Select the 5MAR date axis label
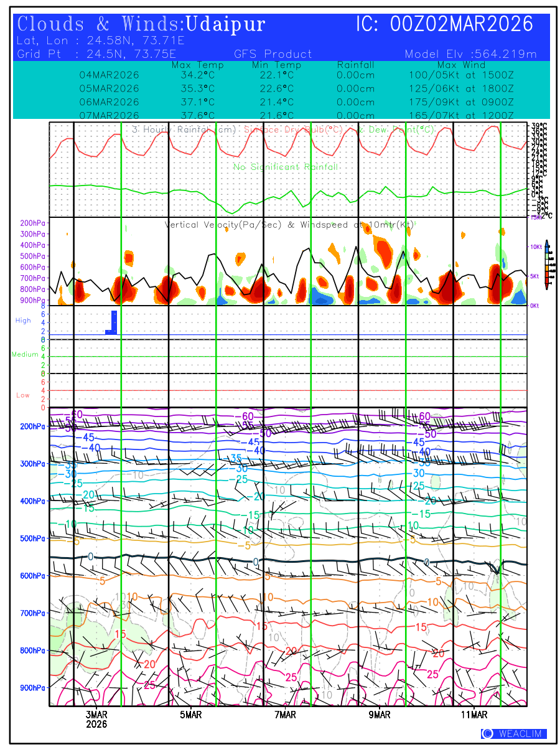The image size is (560, 747). tap(191, 715)
